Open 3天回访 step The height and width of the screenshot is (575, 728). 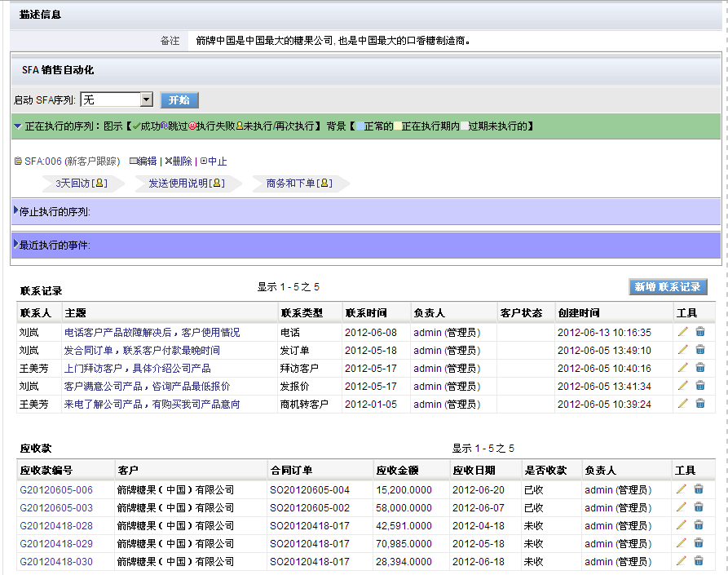pyautogui.click(x=73, y=183)
